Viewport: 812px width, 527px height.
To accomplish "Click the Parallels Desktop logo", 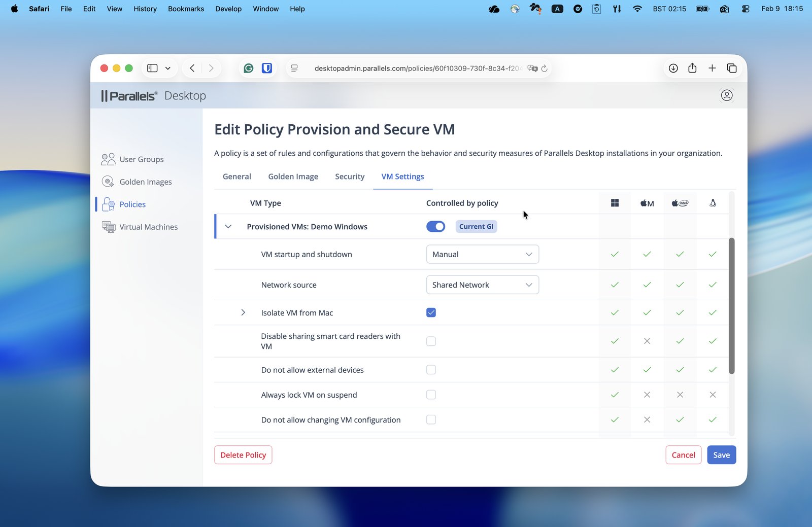I will [x=153, y=95].
